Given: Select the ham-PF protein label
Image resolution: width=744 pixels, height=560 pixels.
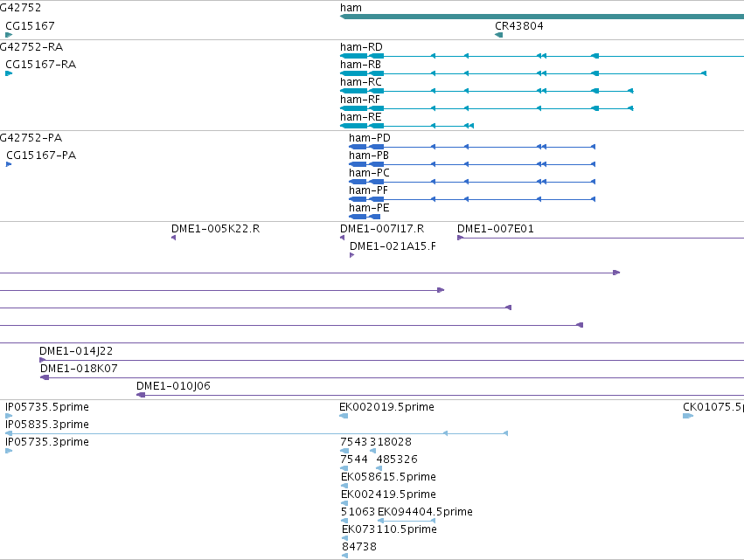Looking at the screenshot, I should point(368,190).
